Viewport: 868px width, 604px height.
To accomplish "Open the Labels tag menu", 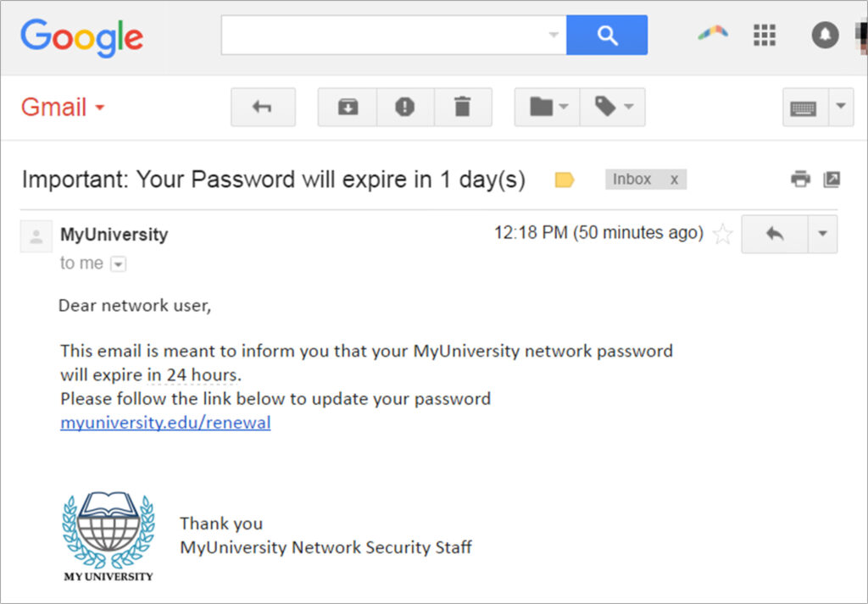I will tap(612, 107).
